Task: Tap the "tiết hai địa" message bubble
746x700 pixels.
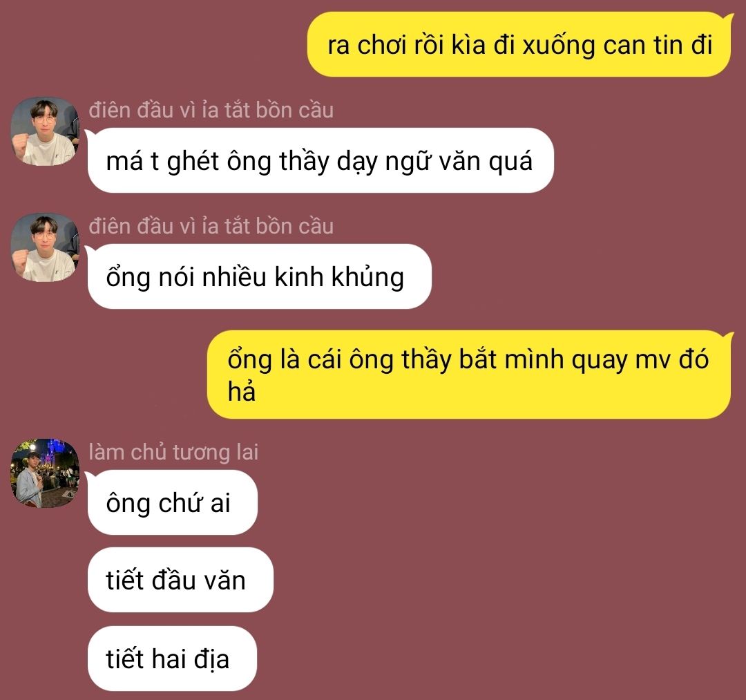Action: click(172, 659)
